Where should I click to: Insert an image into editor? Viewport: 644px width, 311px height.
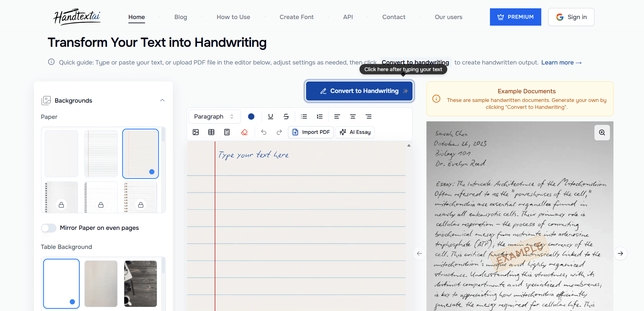(x=196, y=132)
